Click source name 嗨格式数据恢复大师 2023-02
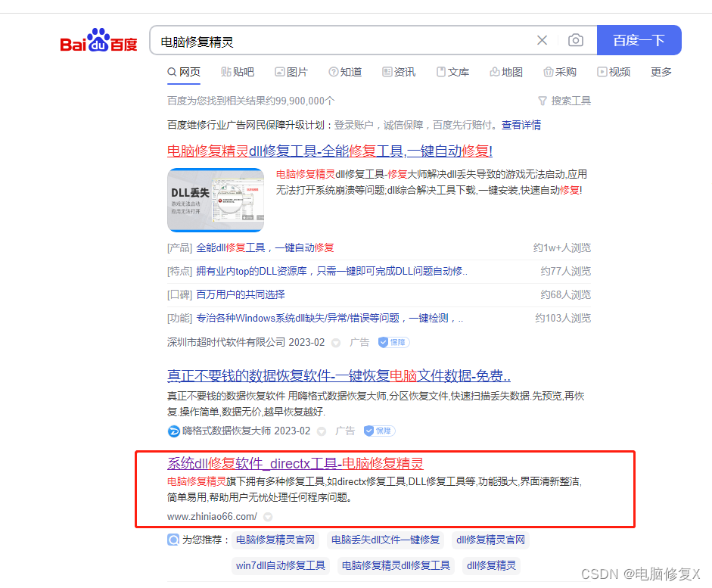This screenshot has height=588, width=712. pyautogui.click(x=246, y=431)
